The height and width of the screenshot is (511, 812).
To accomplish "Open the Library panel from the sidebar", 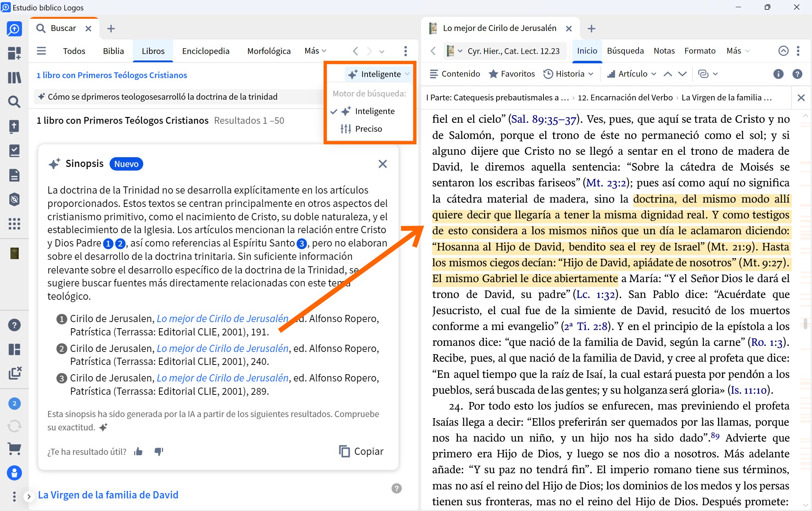I will pyautogui.click(x=14, y=78).
